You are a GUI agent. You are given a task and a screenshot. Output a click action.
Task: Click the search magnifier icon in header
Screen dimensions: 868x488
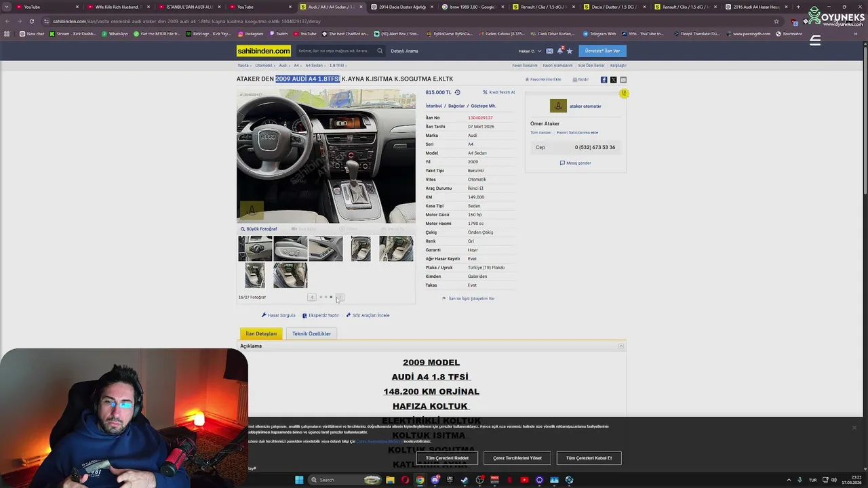click(x=380, y=51)
